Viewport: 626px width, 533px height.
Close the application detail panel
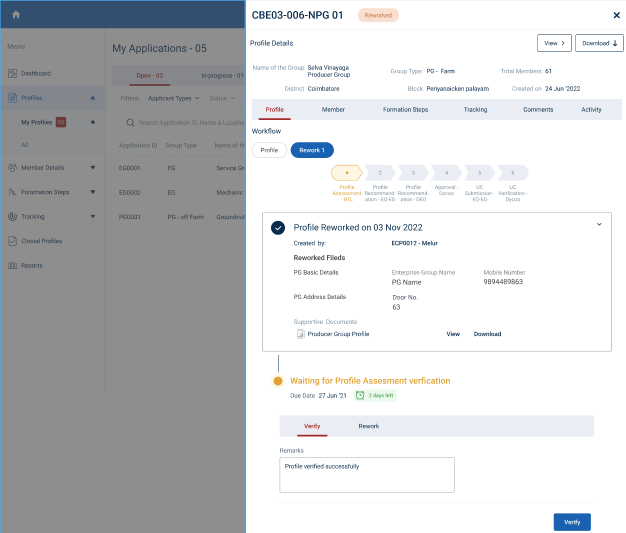tap(616, 15)
